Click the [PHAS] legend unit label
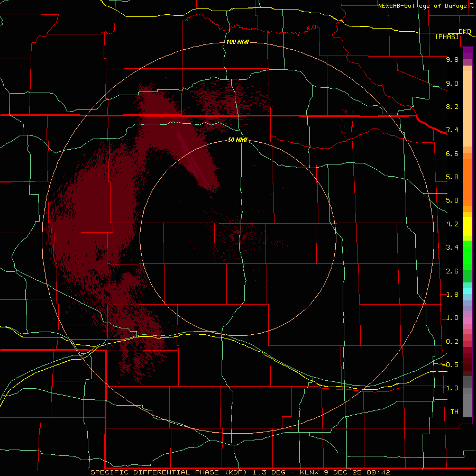 (x=447, y=36)
